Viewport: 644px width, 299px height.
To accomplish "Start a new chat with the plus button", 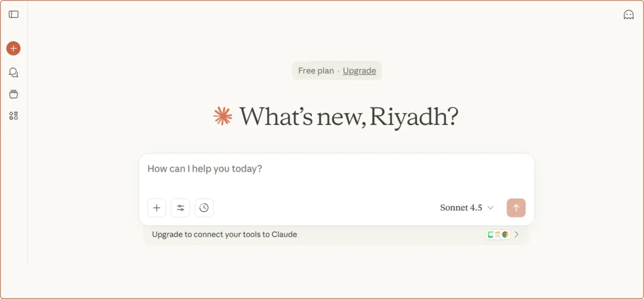I will click(x=13, y=48).
